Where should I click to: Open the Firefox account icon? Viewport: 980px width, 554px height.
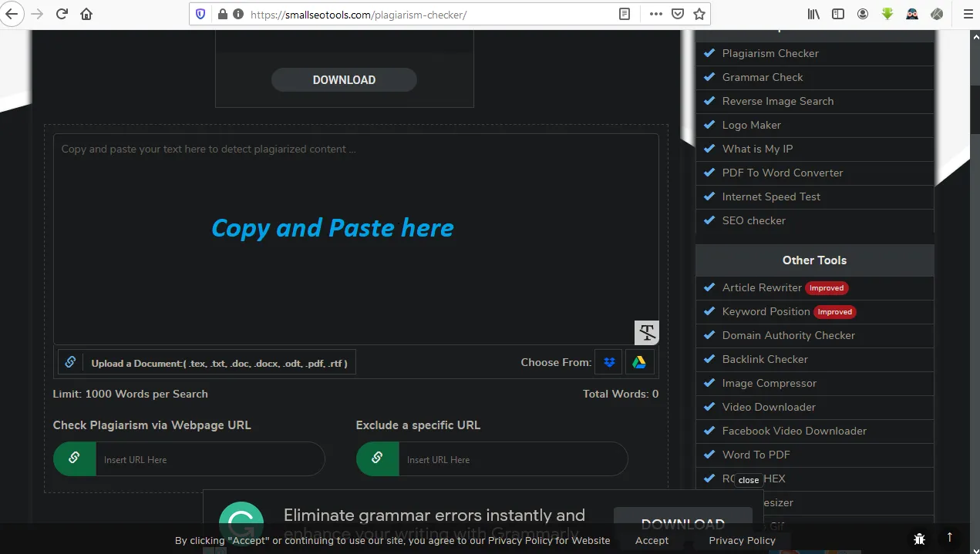pos(862,14)
